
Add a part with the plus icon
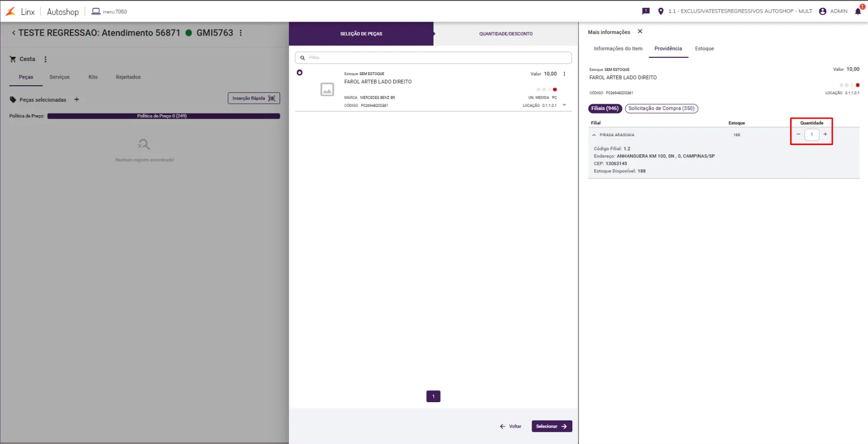[76, 99]
